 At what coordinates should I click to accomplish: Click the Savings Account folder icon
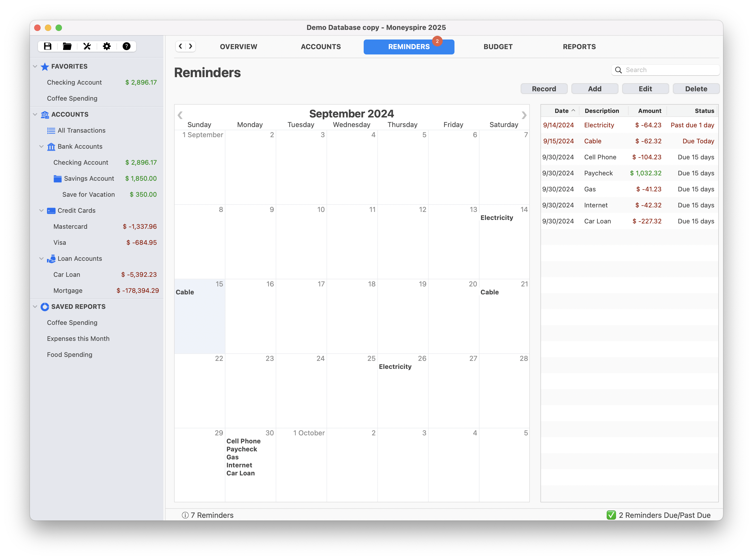point(58,179)
